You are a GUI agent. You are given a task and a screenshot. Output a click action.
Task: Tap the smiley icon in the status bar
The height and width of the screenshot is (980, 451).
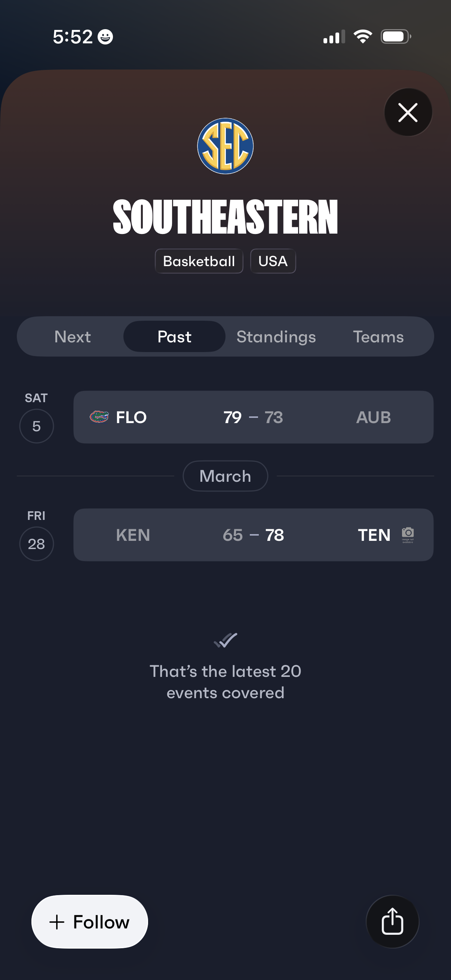tap(105, 36)
